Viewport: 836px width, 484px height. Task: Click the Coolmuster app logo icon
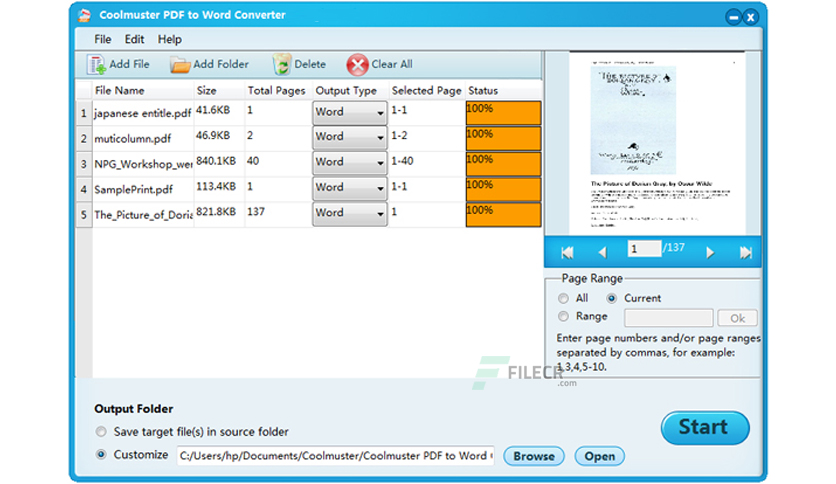pos(84,15)
